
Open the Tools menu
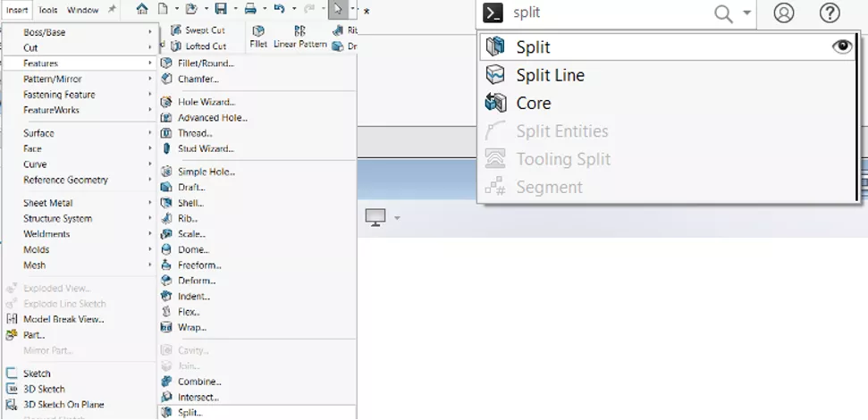pyautogui.click(x=47, y=10)
